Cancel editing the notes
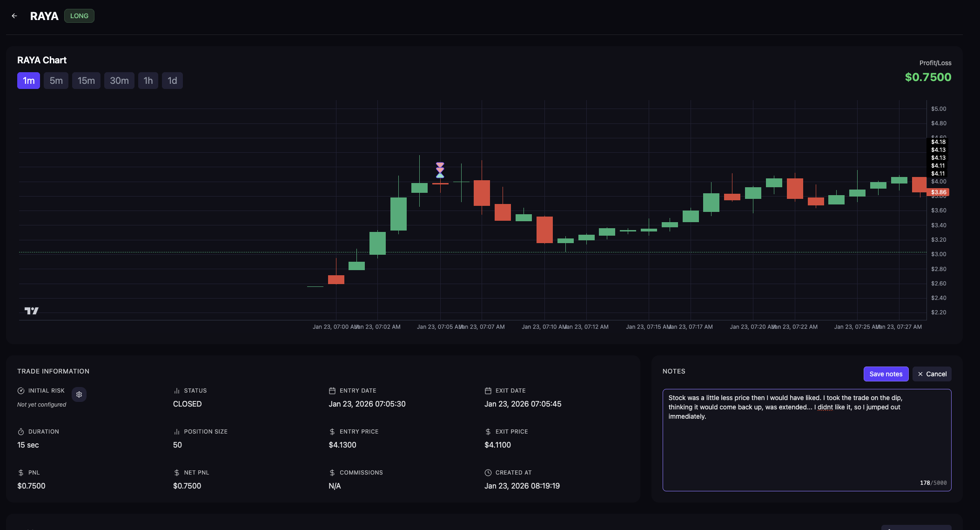The image size is (980, 530). tap(932, 374)
